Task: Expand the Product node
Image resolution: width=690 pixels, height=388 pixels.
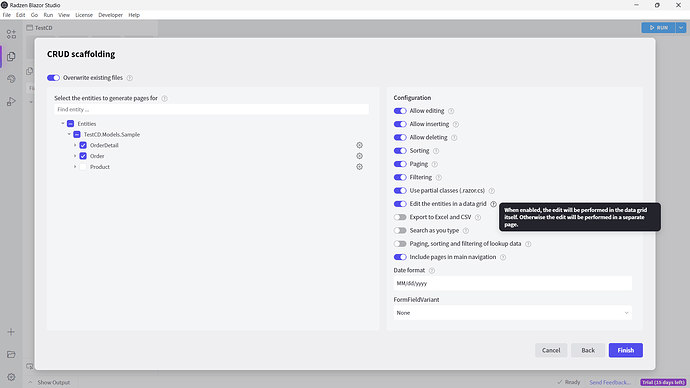Action: (x=75, y=167)
